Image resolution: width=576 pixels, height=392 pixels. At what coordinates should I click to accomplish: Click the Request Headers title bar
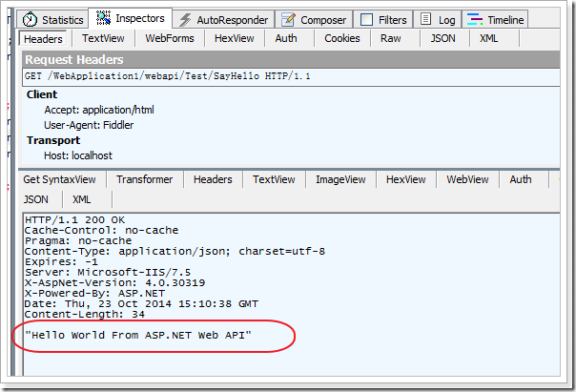[x=291, y=59]
